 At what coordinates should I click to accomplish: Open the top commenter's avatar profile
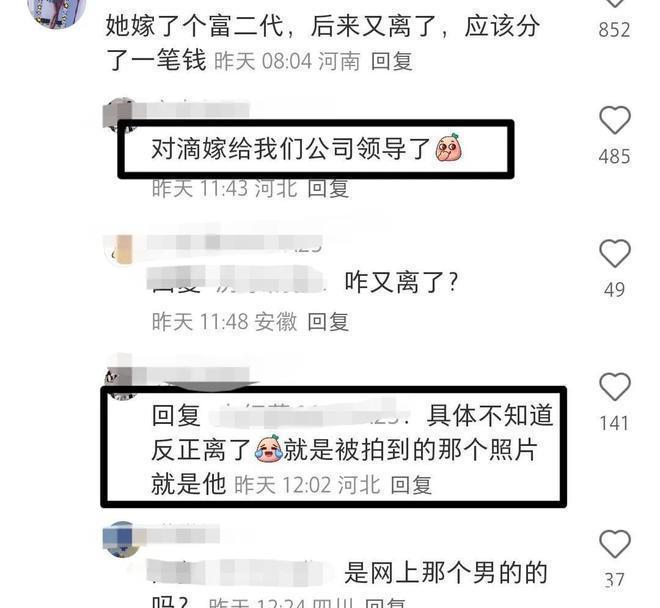(x=56, y=13)
